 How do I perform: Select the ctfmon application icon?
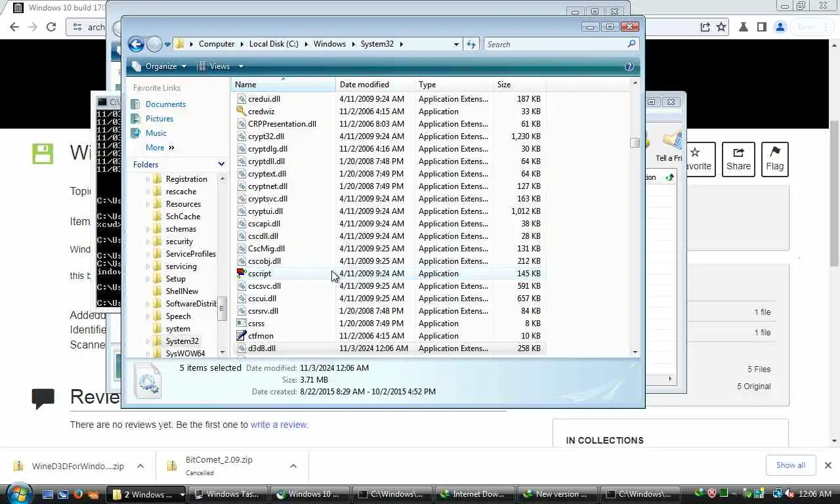[241, 336]
